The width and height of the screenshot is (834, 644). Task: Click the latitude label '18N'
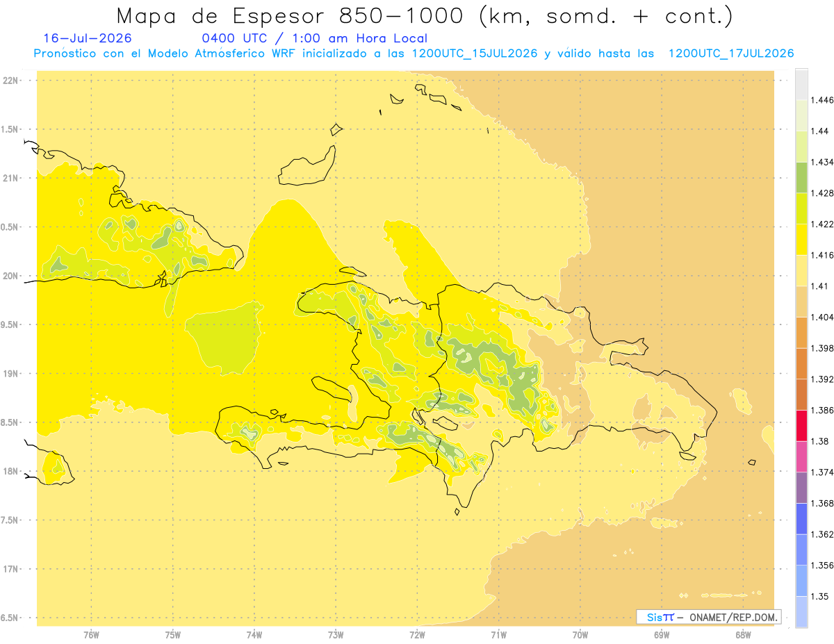point(10,471)
